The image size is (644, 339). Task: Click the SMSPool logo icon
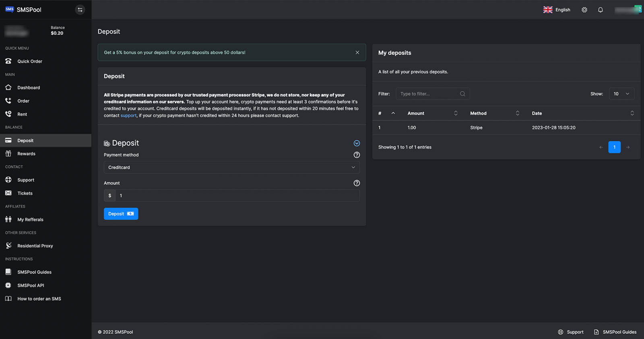[10, 9]
